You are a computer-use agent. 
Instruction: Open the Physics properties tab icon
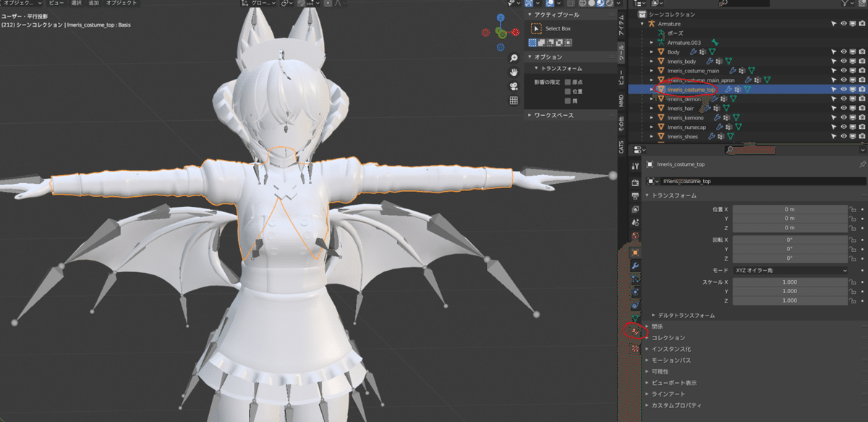tap(634, 291)
